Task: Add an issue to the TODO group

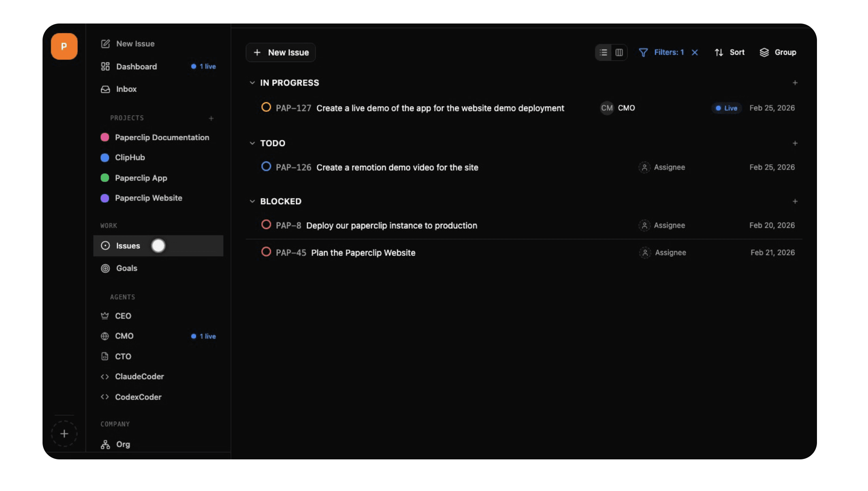Action: pos(795,143)
